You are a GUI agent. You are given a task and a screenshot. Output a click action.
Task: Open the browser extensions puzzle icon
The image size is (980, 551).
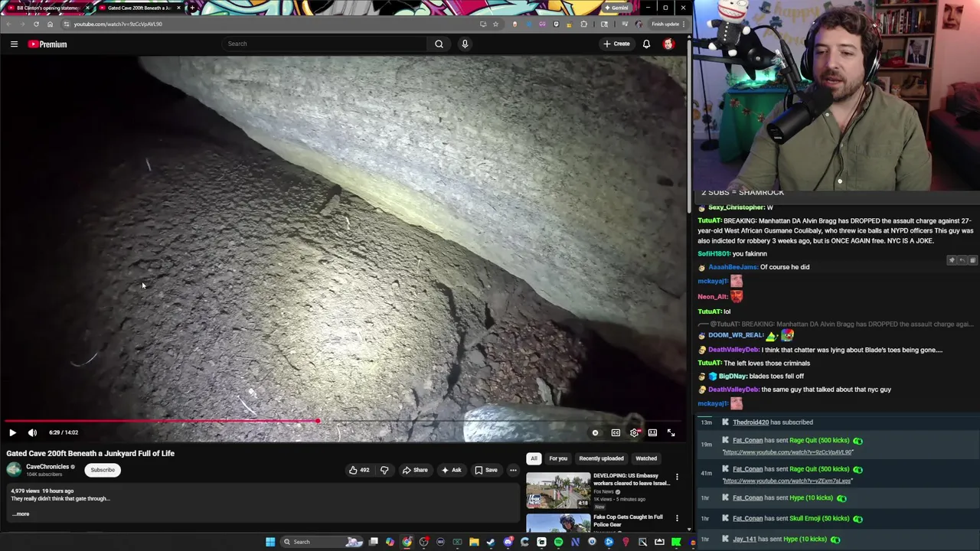[x=584, y=24]
